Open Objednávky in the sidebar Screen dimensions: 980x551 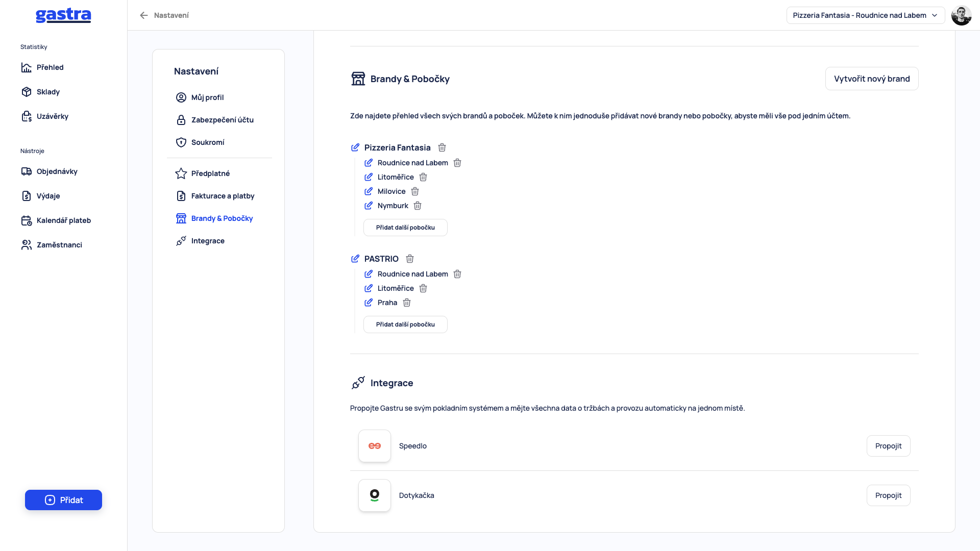pos(50,171)
